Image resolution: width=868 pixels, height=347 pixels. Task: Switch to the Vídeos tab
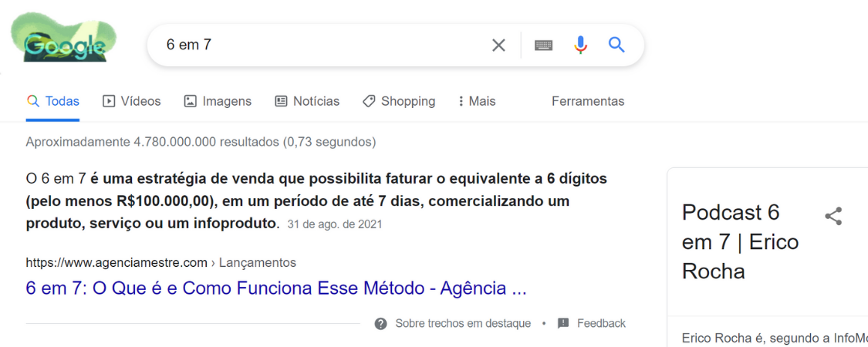click(132, 101)
